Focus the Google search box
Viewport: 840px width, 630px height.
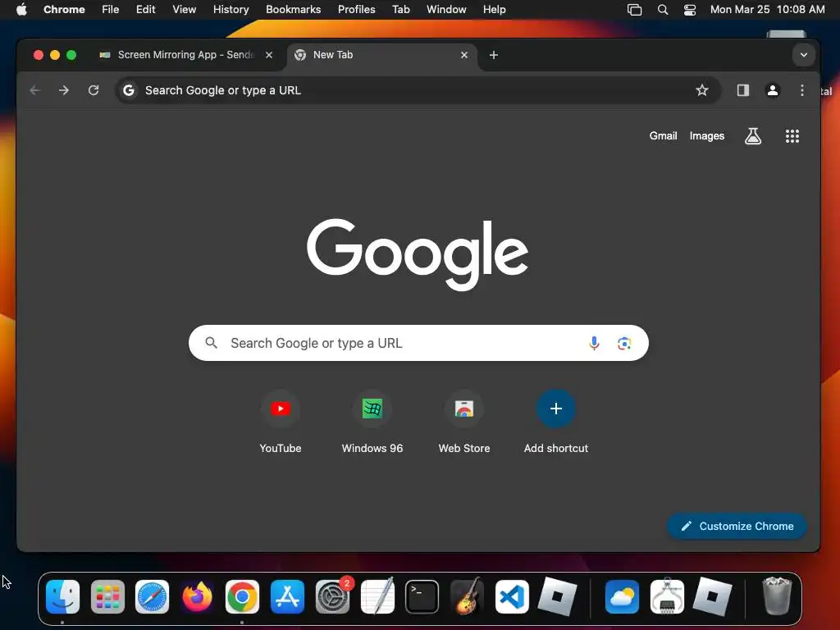[418, 343]
